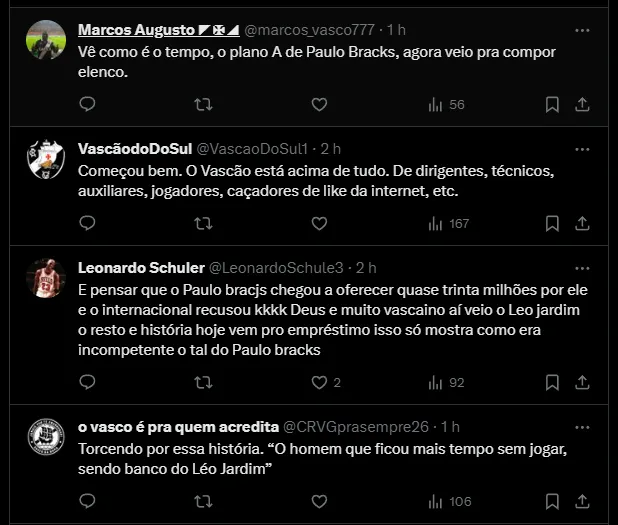Reply to VascãodoDoSul's tweet

[87, 223]
